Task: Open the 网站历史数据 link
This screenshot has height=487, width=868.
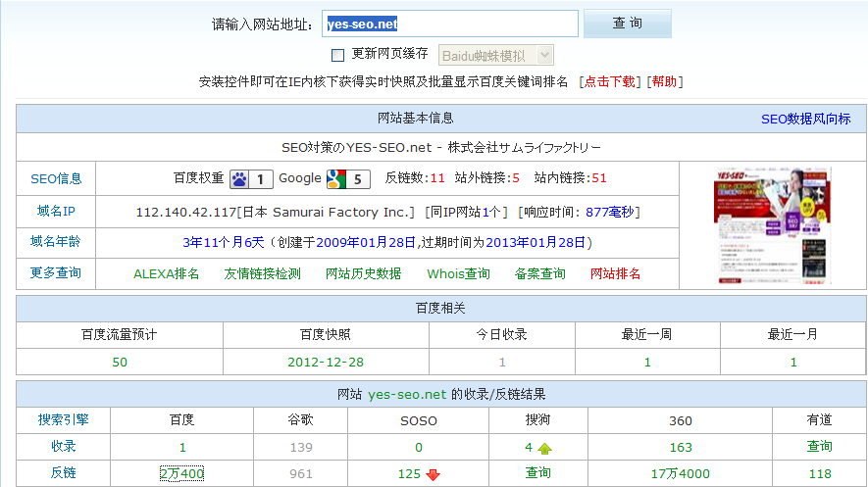Action: pyautogui.click(x=363, y=273)
